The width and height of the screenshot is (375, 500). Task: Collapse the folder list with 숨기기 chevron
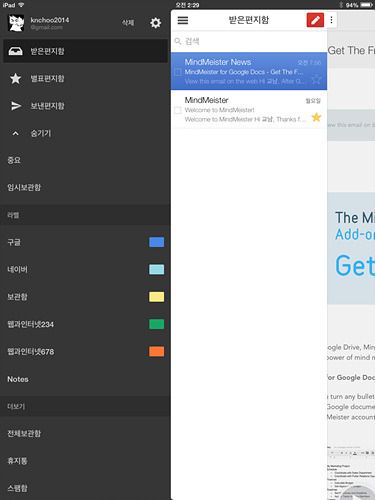point(15,133)
